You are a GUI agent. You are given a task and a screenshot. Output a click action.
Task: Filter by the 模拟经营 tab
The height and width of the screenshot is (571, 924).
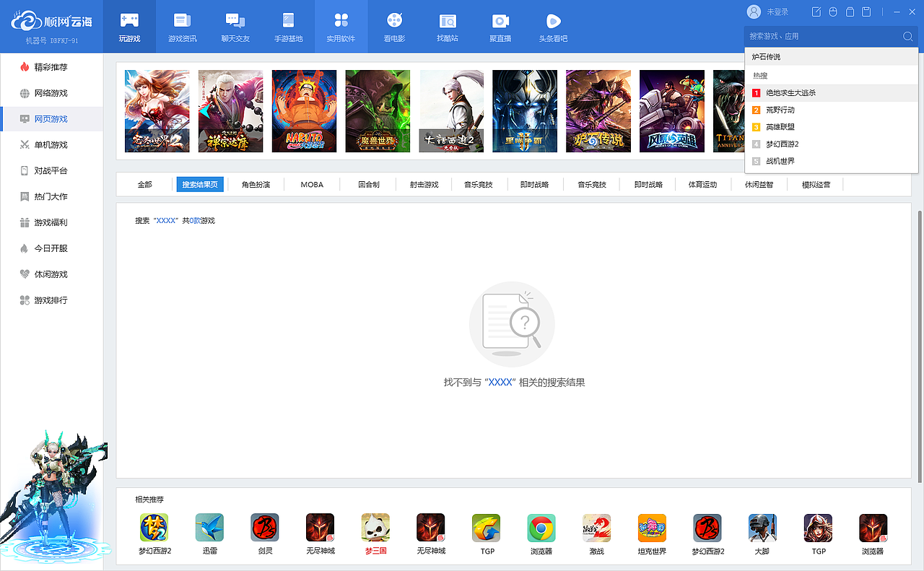[x=816, y=185]
